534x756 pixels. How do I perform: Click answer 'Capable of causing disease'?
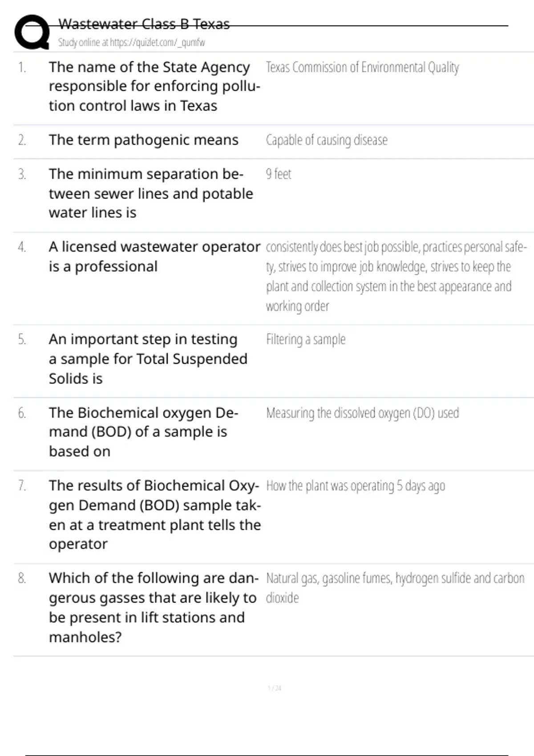[327, 140]
